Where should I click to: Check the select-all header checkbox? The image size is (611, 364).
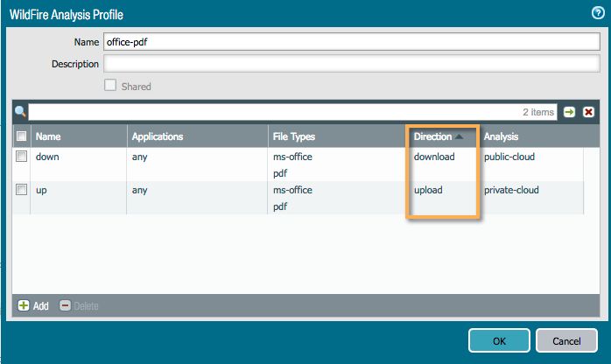click(x=22, y=136)
